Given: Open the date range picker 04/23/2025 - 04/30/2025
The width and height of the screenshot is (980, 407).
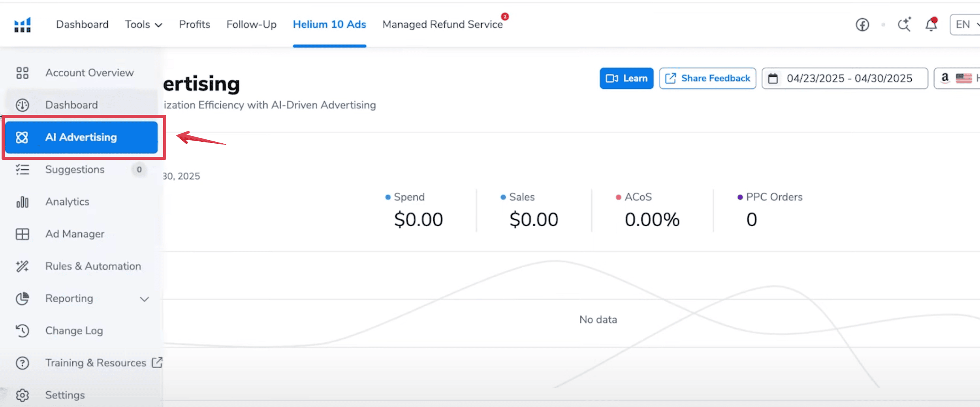Looking at the screenshot, I should click(845, 78).
